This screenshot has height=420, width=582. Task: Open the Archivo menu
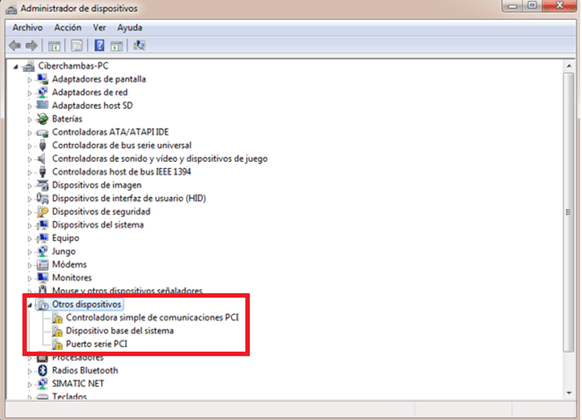tap(27, 27)
